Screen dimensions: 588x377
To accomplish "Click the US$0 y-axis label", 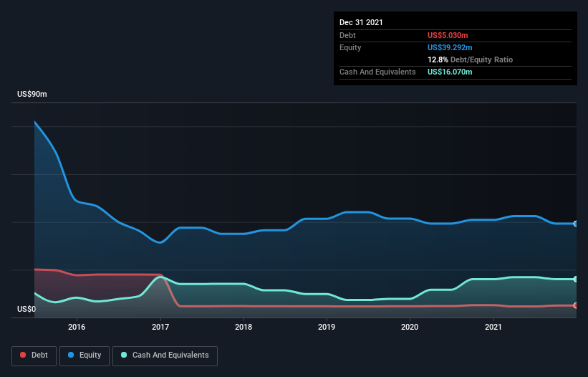I will pyautogui.click(x=26, y=309).
